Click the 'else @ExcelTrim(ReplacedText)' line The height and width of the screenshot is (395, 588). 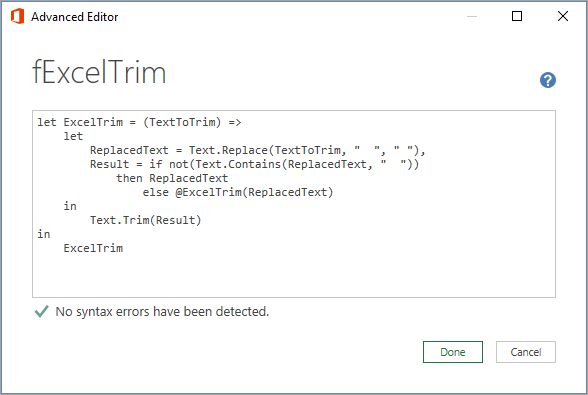[x=238, y=192]
